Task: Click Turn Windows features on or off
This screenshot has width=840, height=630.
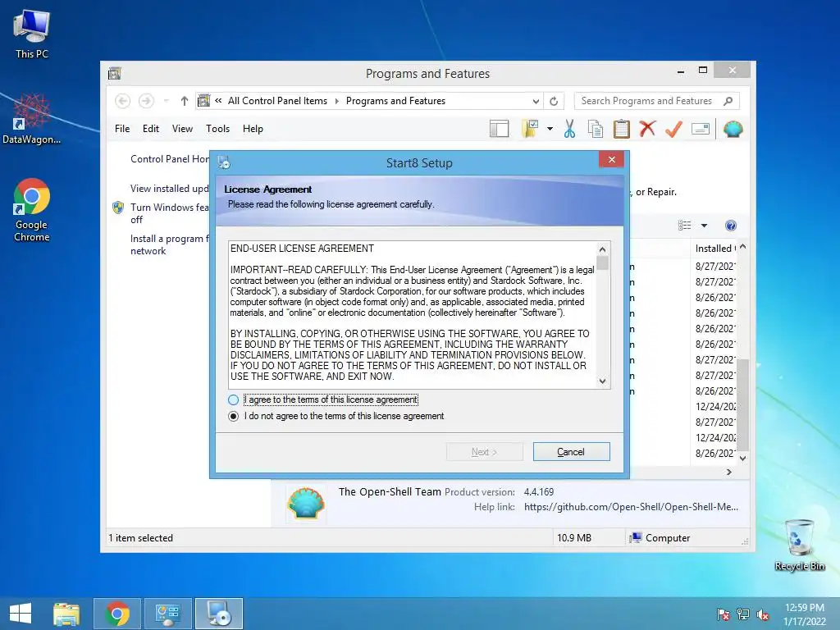Action: 169,213
